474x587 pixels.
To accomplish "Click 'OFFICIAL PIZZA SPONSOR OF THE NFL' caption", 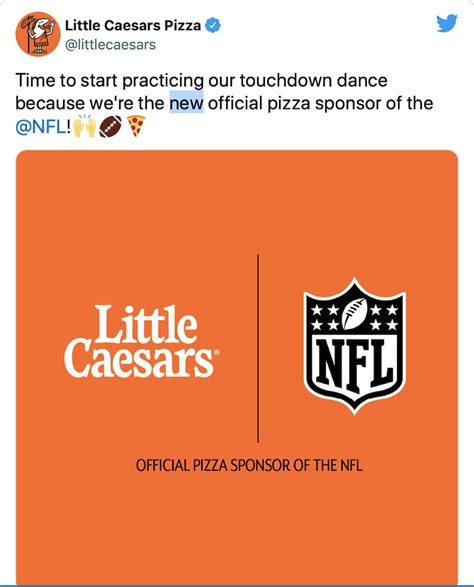I will point(249,465).
